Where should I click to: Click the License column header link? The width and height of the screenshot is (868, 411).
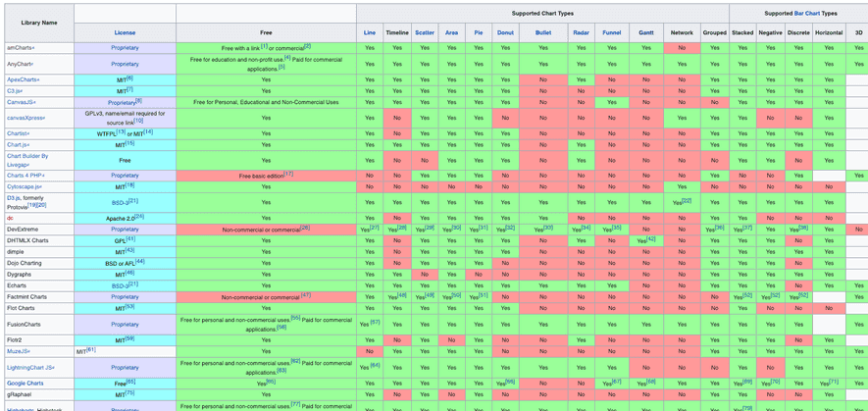[x=125, y=32]
